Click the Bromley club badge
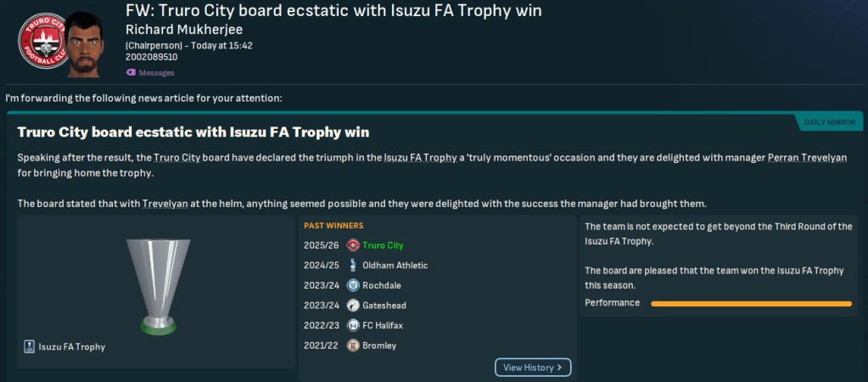This screenshot has width=868, height=382. pyautogui.click(x=353, y=345)
